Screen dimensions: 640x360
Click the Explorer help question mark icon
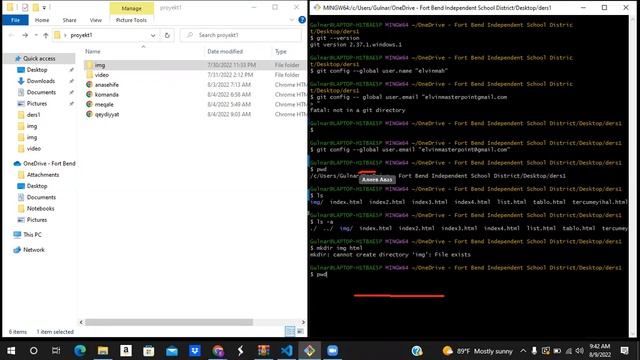(x=302, y=20)
